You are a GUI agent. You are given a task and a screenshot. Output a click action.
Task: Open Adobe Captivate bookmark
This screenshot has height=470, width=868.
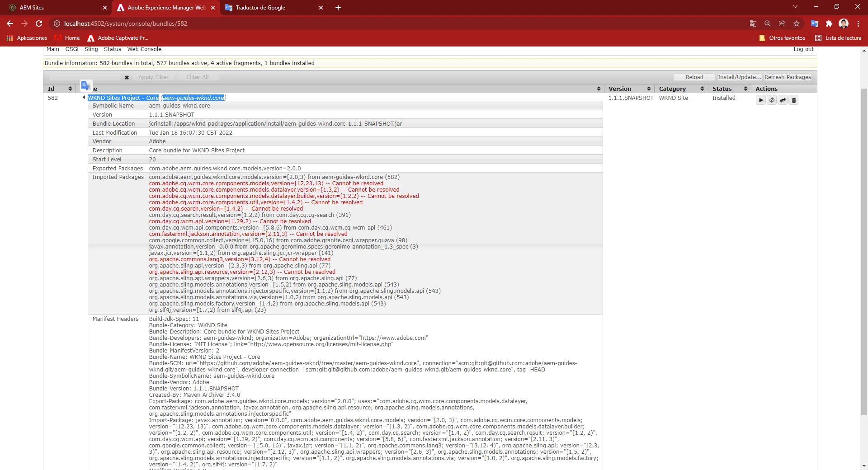[118, 38]
